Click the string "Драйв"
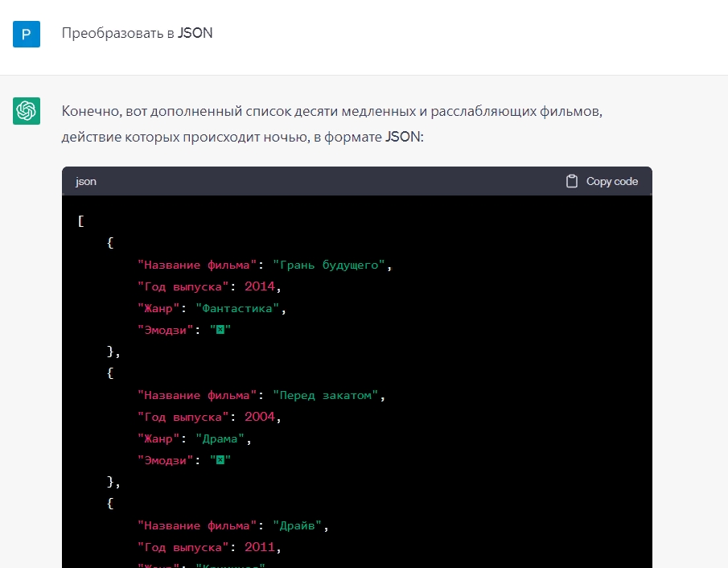Viewport: 728px width, 568px height. click(x=297, y=525)
